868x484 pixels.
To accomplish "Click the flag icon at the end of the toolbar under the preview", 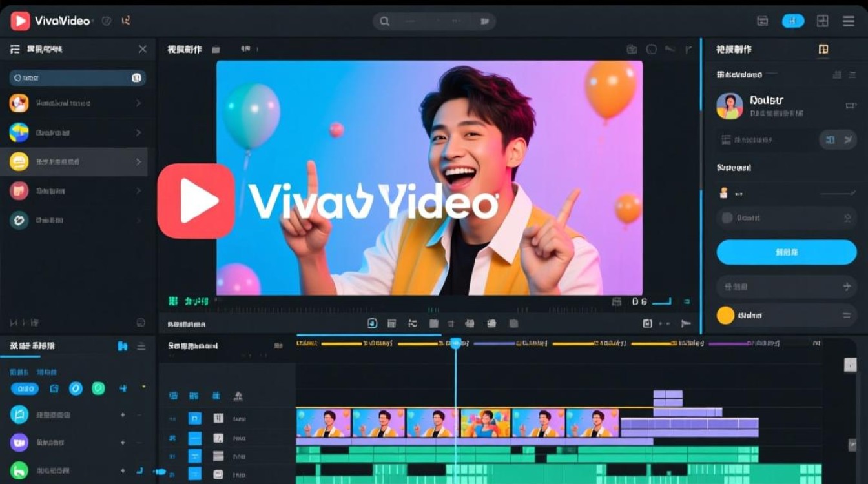I will [x=686, y=323].
